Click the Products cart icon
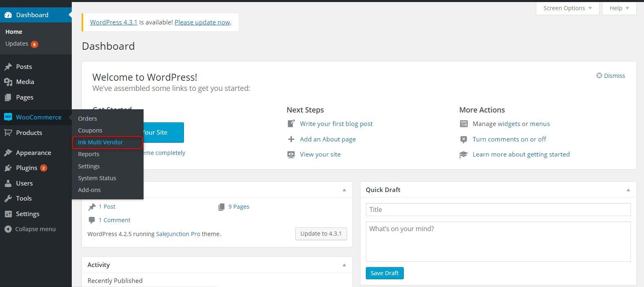 (x=8, y=133)
